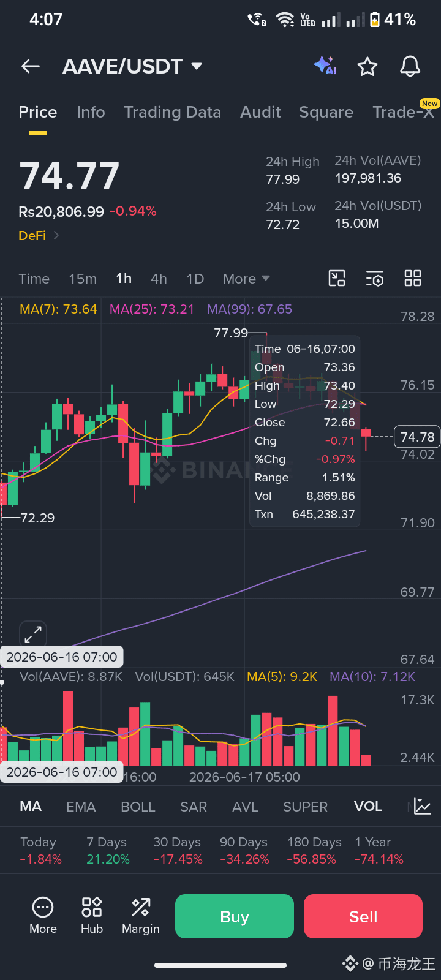The image size is (441, 980).
Task: Tap the 77.99 chart high marker
Action: click(231, 333)
